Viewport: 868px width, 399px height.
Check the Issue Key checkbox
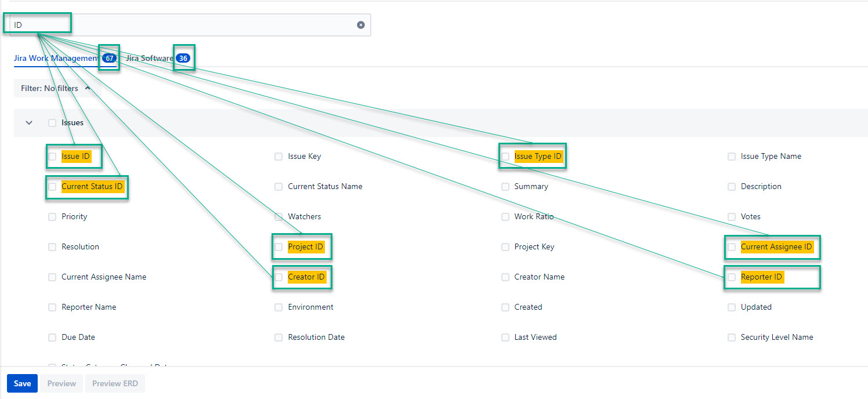point(279,157)
